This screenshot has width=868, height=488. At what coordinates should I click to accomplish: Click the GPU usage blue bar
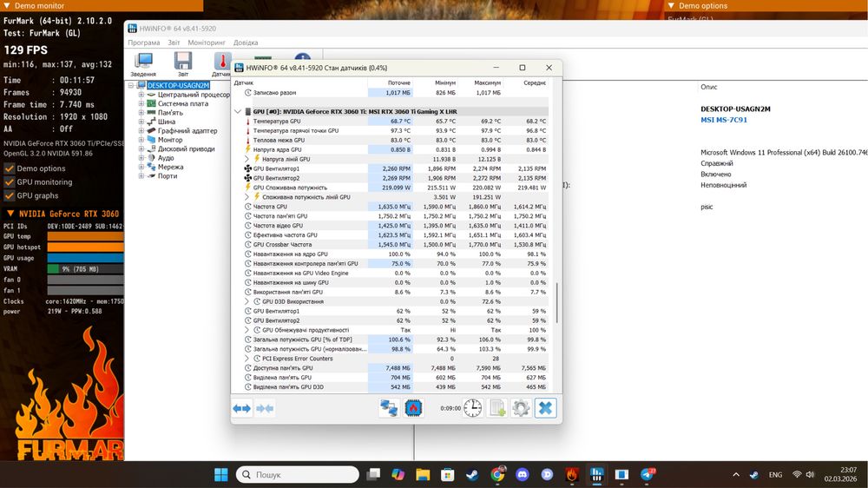[85, 258]
